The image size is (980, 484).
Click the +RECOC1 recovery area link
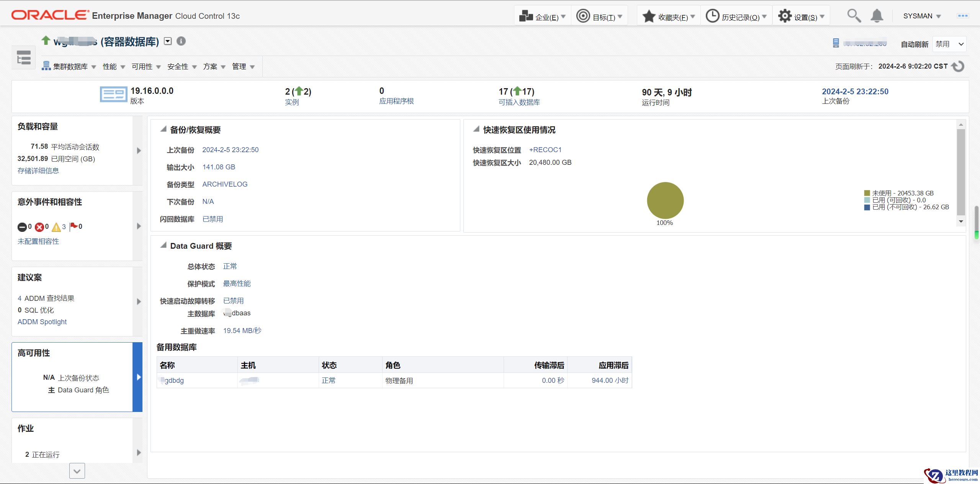[x=545, y=150]
